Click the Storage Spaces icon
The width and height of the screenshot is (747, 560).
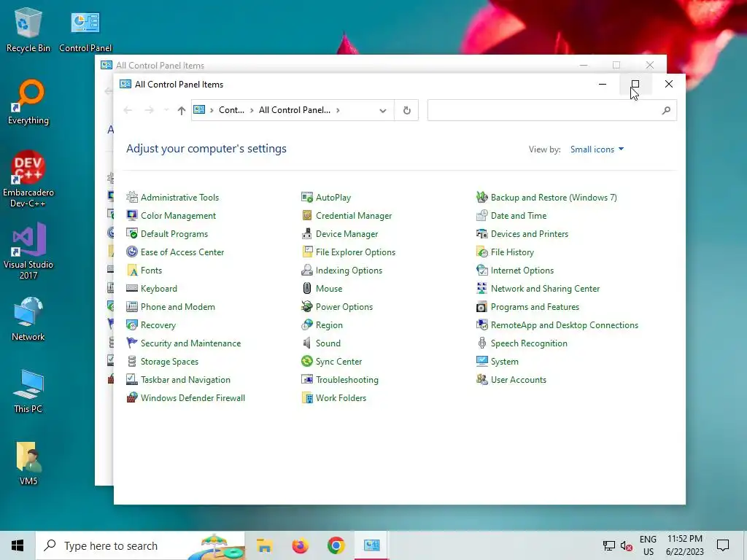132,362
